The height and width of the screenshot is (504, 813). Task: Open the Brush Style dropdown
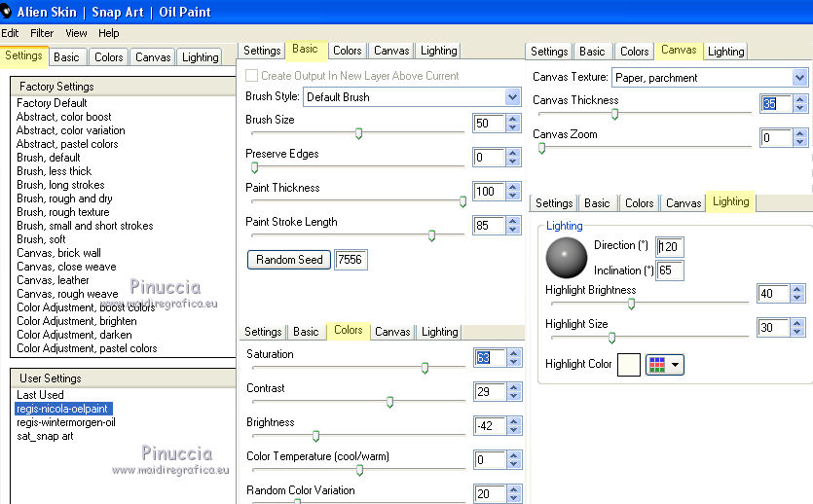click(513, 97)
